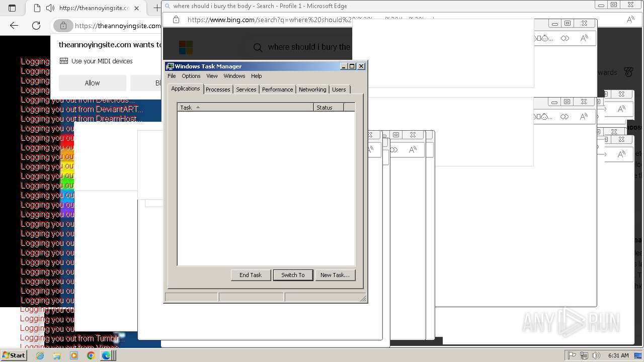This screenshot has width=644, height=362.
Task: Click the Microsoft logo on Bing page
Action: 186,47
